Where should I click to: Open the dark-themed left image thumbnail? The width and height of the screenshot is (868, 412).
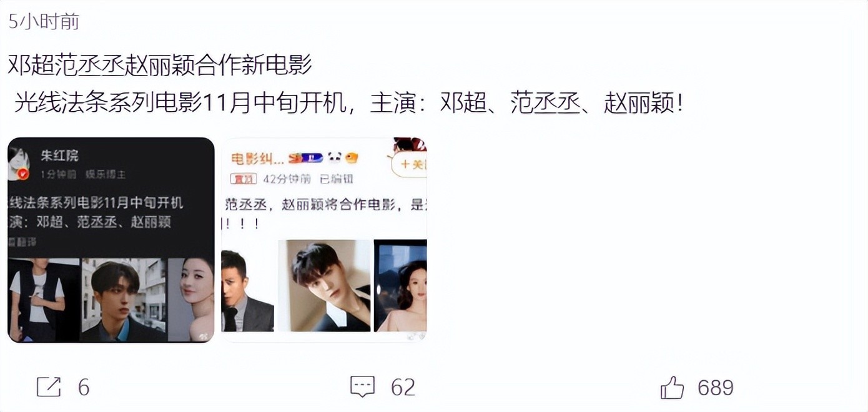[111, 240]
